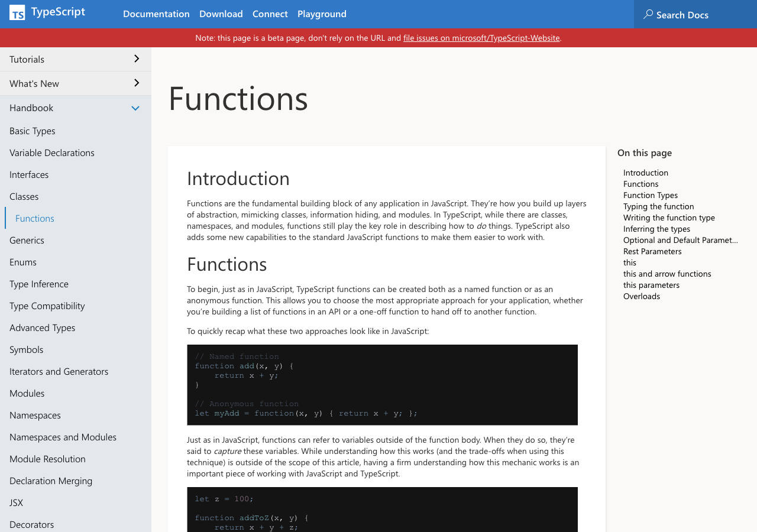Open the Download page
This screenshot has height=532, width=757.
[x=221, y=14]
